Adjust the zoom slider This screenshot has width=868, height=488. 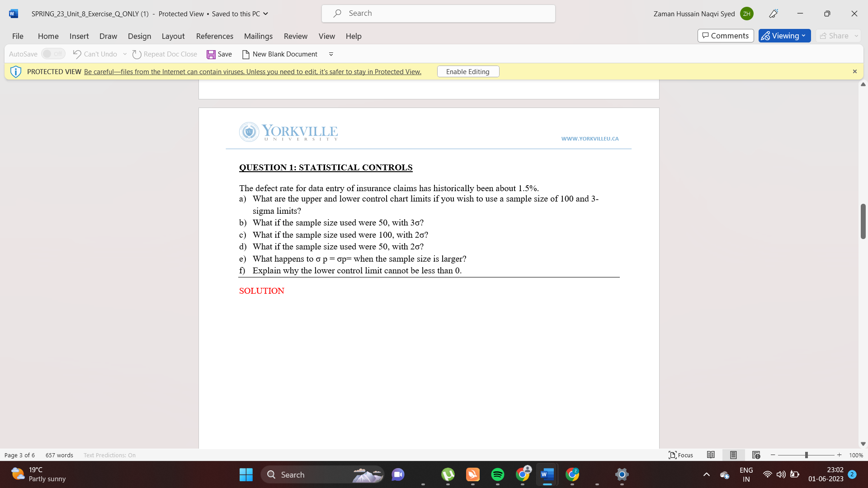click(x=806, y=455)
